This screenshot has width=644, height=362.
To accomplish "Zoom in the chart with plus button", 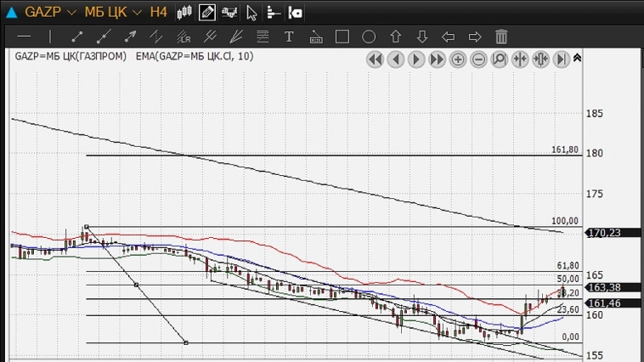I will [x=458, y=59].
